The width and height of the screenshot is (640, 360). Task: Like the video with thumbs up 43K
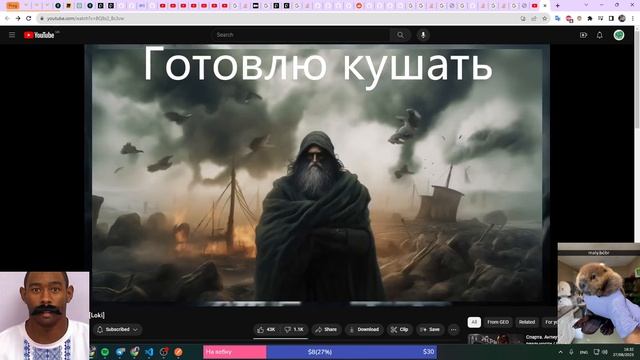(x=266, y=329)
